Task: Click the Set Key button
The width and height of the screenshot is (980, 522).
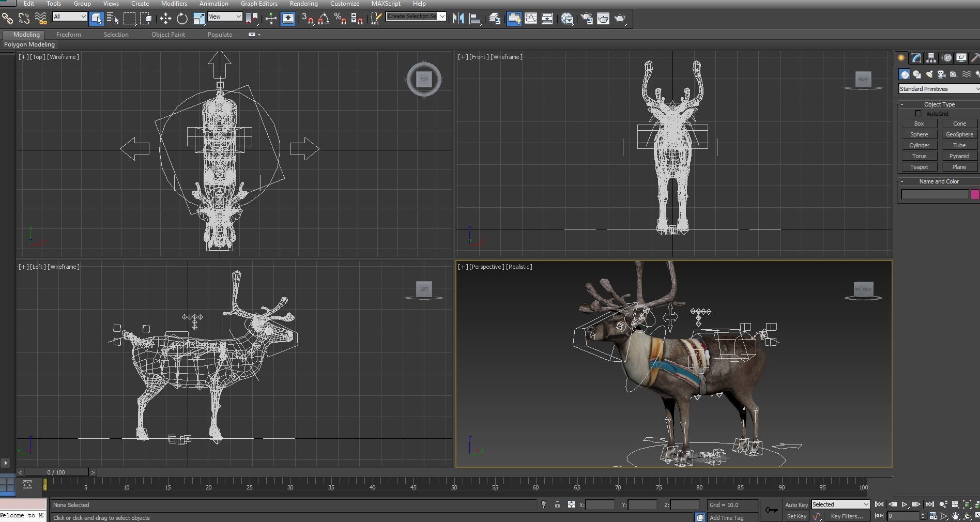Action: pyautogui.click(x=797, y=516)
